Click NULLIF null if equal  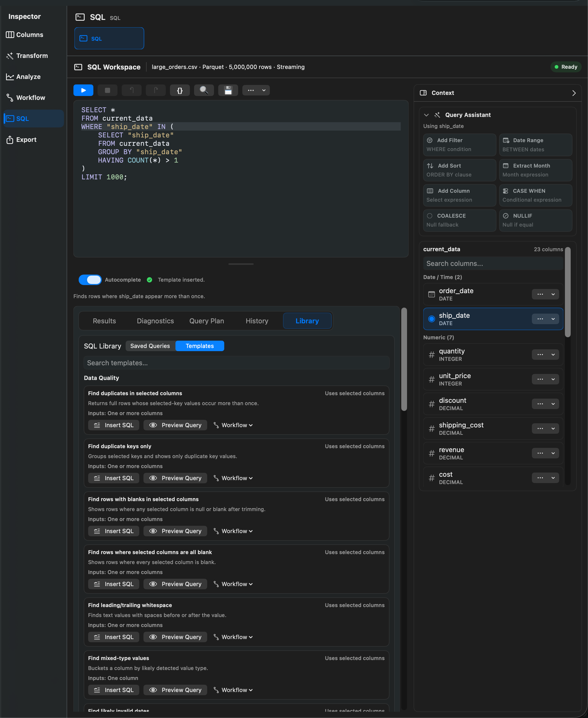(x=536, y=220)
